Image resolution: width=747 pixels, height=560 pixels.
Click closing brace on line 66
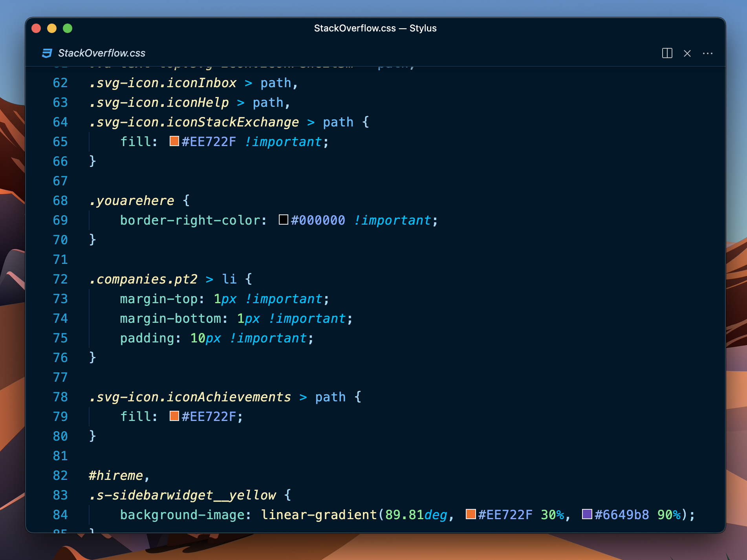(93, 161)
